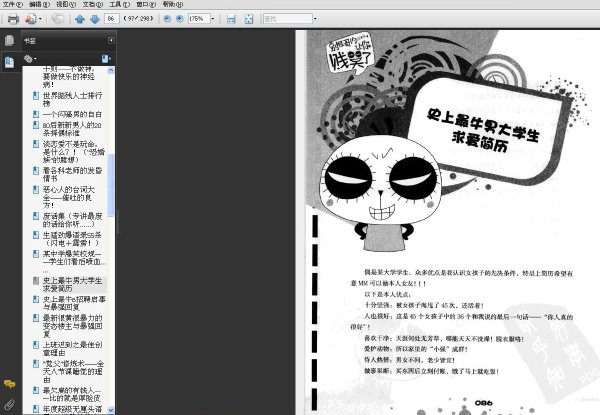Screen dimensions: 600x415
Task: Select bookmark 废话集
Action: tap(72, 220)
